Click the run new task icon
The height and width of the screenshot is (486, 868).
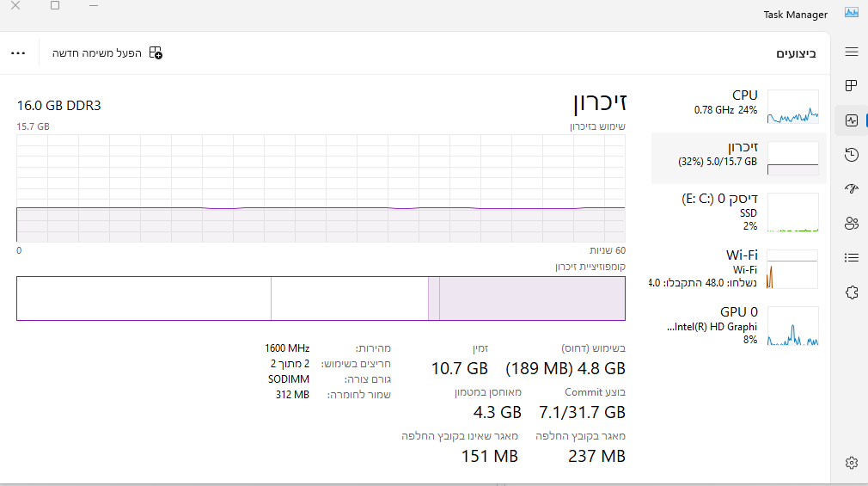tap(156, 52)
